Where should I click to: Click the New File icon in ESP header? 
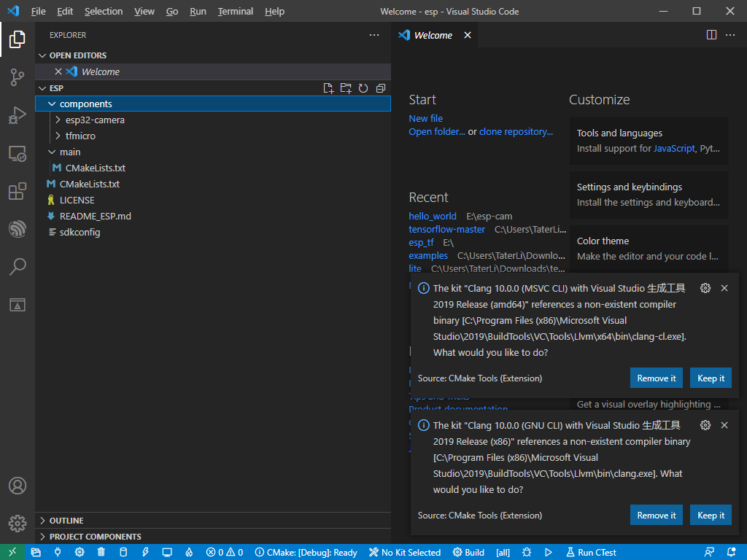[x=328, y=88]
